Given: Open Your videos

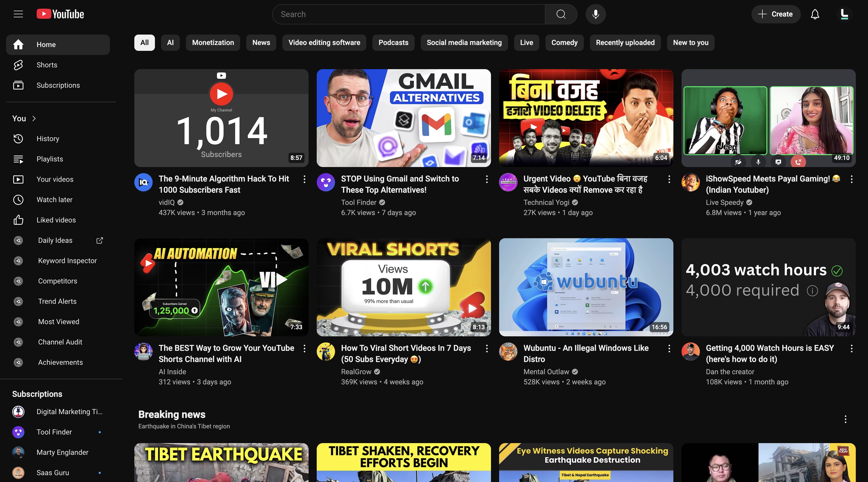Looking at the screenshot, I should [x=58, y=179].
